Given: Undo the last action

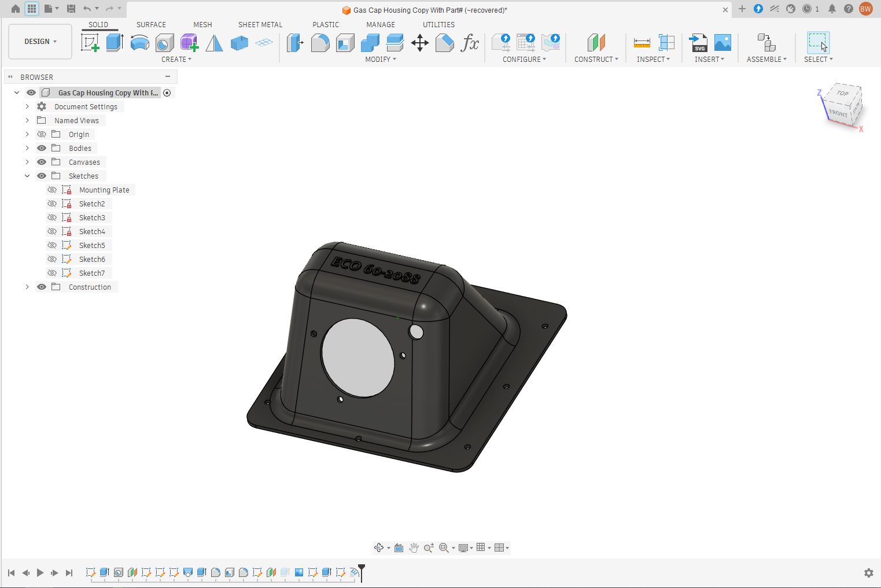Looking at the screenshot, I should click(87, 9).
